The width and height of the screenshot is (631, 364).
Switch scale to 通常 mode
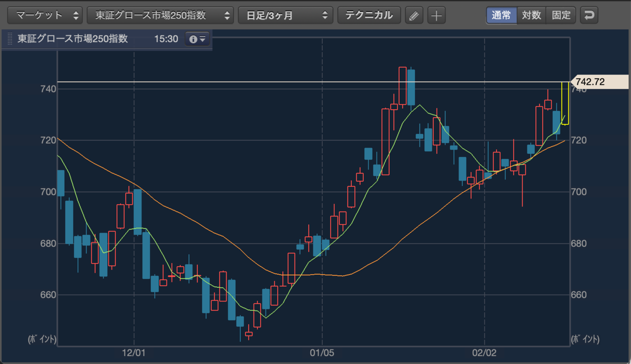(x=501, y=15)
